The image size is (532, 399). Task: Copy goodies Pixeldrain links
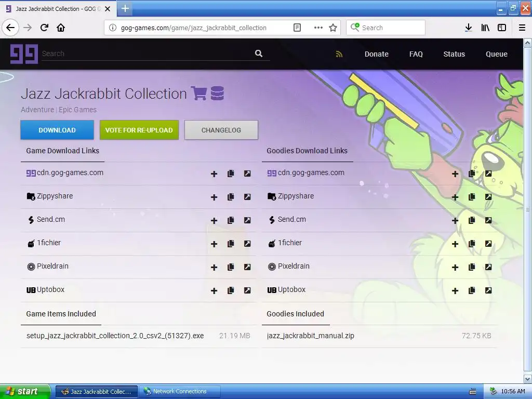[x=472, y=267]
